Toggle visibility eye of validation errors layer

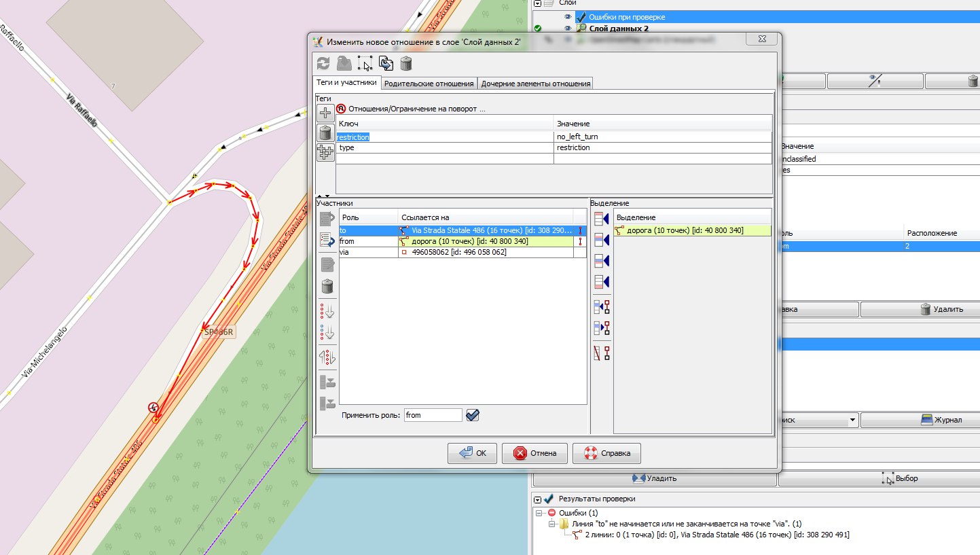click(568, 17)
